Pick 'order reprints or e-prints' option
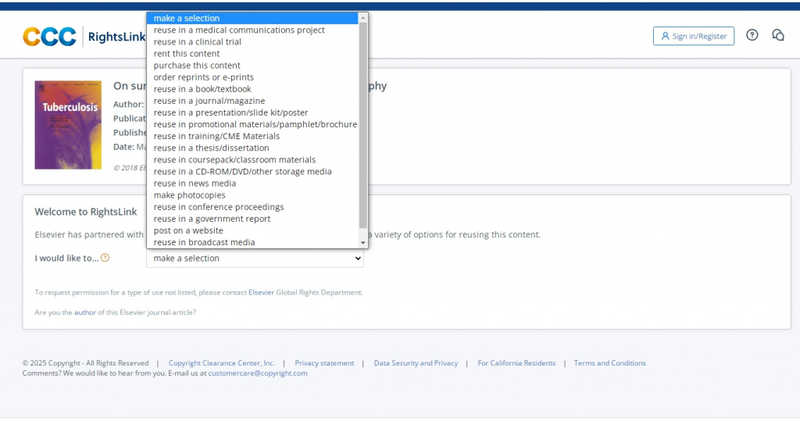 [203, 77]
